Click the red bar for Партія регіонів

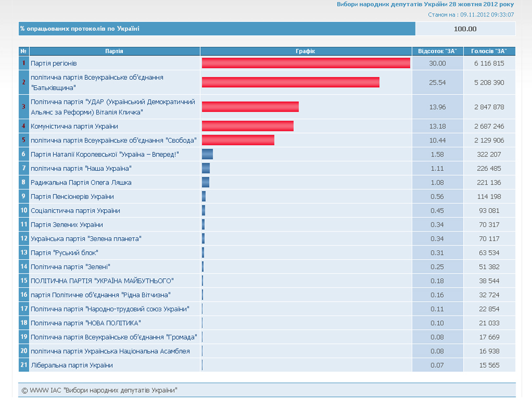tap(306, 63)
